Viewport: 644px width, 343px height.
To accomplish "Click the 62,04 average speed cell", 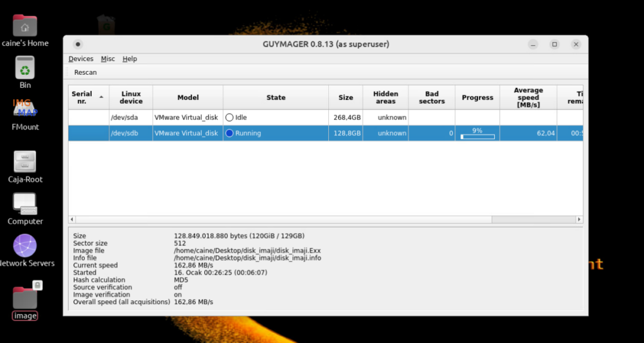I will 528,133.
